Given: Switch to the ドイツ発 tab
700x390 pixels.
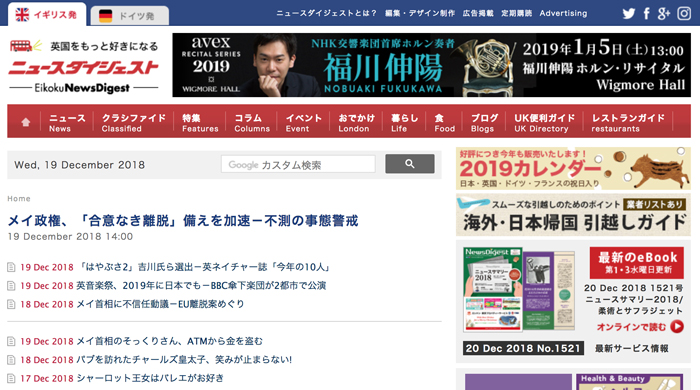Looking at the screenshot, I should point(129,16).
